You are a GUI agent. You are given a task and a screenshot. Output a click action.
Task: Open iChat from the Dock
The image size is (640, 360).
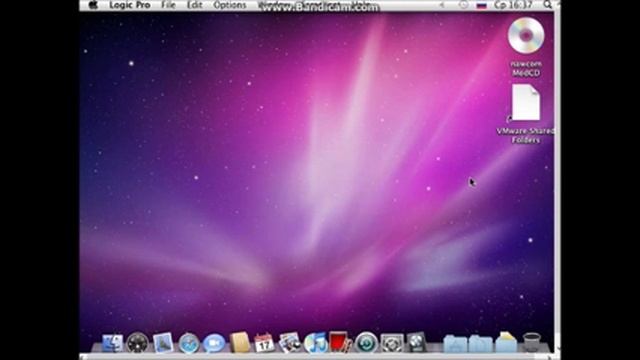214,343
